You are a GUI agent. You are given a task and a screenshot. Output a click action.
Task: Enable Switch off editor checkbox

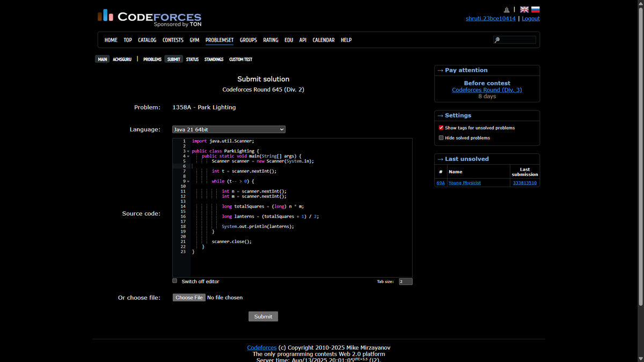(x=175, y=281)
